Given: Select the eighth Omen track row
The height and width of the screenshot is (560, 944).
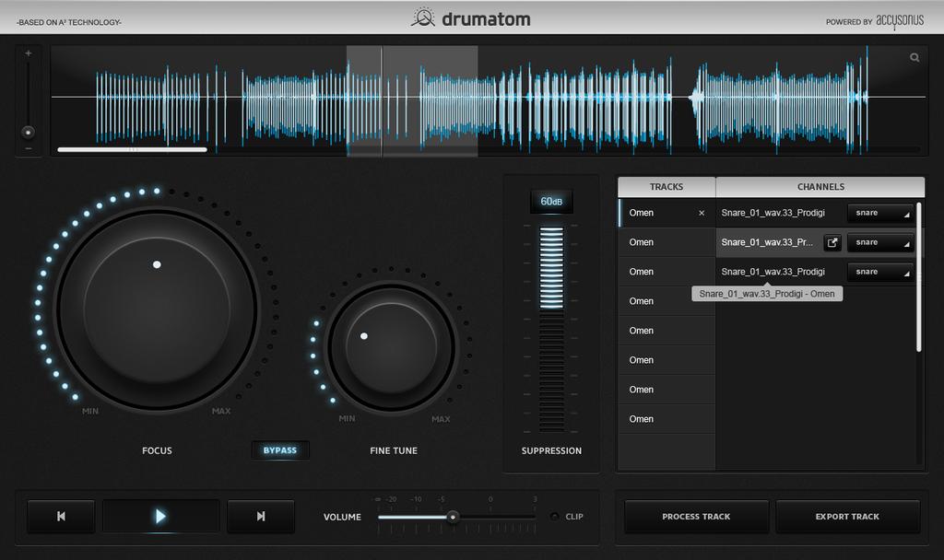Looking at the screenshot, I should click(667, 419).
